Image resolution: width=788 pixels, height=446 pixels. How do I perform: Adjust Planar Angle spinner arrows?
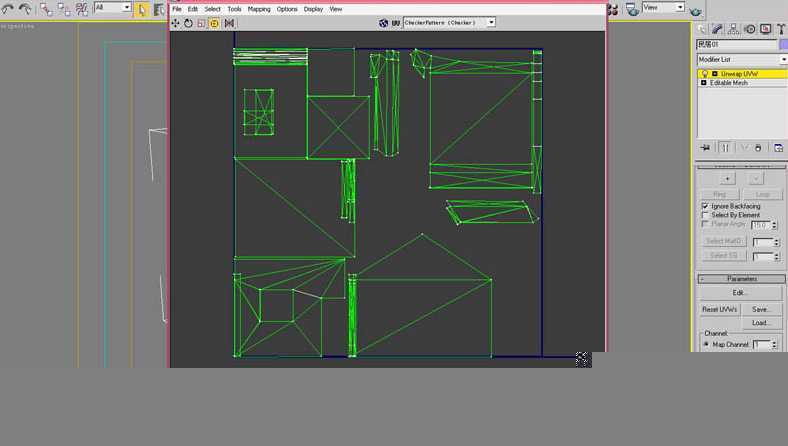774,225
